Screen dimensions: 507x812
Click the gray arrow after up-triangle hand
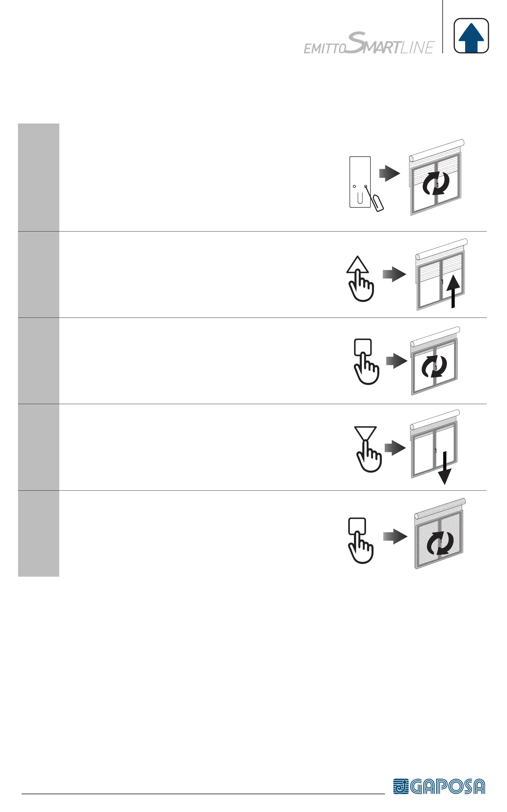tap(394, 274)
